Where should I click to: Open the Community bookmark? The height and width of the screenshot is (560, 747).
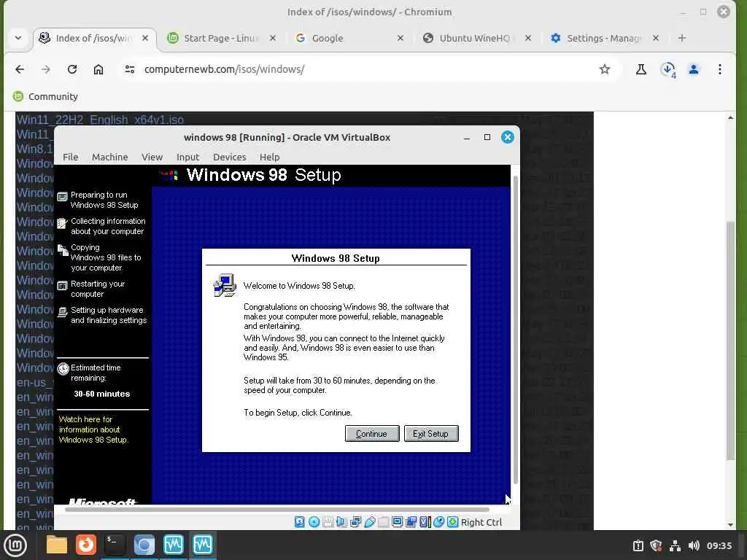click(45, 97)
